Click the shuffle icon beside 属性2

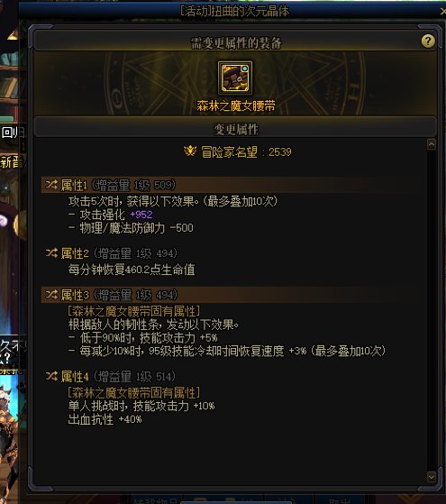coord(51,253)
